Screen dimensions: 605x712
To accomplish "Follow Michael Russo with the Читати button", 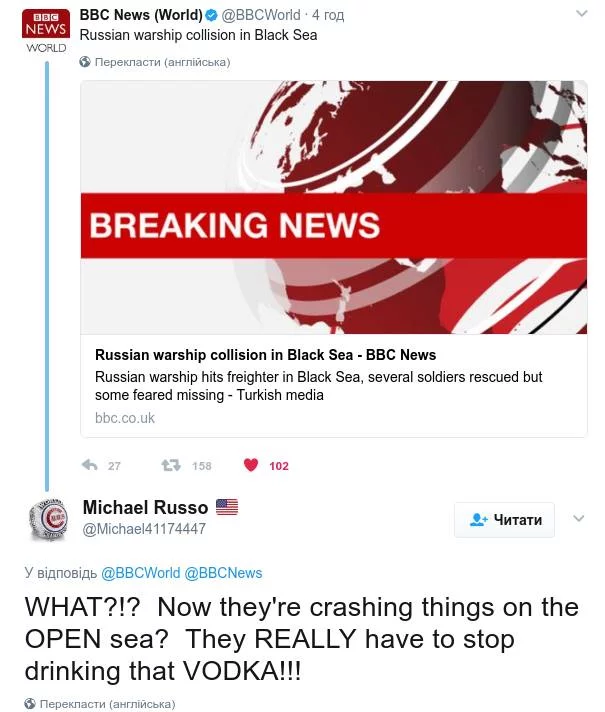I will click(x=504, y=520).
